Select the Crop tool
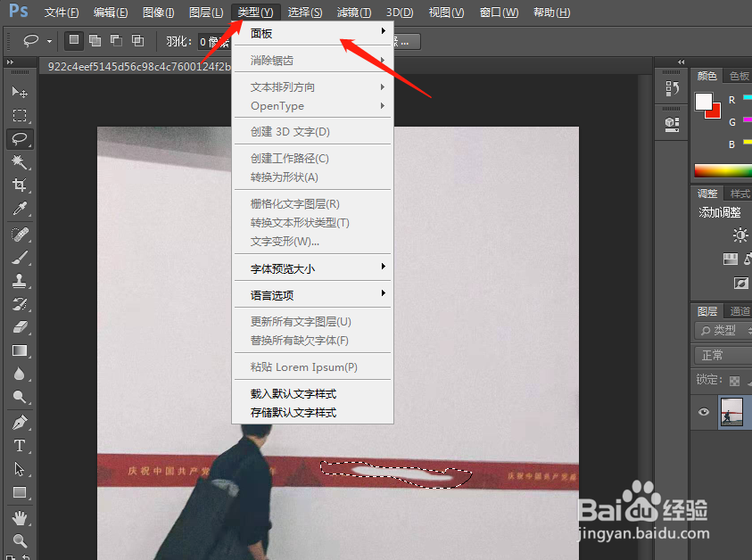This screenshot has width=752, height=560. tap(20, 185)
